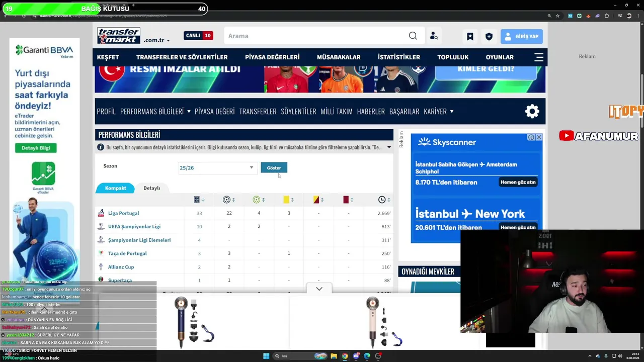Go to the Söylentiler tab
This screenshot has width=644, height=362.
(x=298, y=111)
